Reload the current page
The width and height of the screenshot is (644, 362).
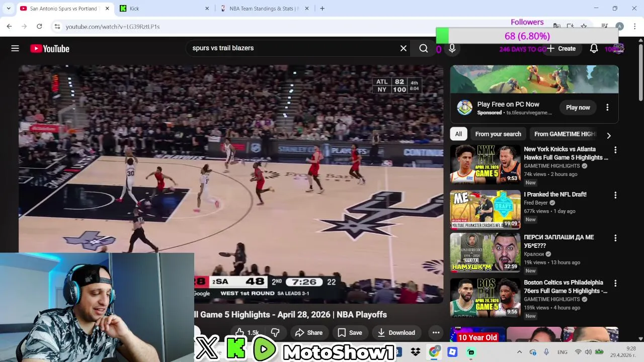point(39,26)
